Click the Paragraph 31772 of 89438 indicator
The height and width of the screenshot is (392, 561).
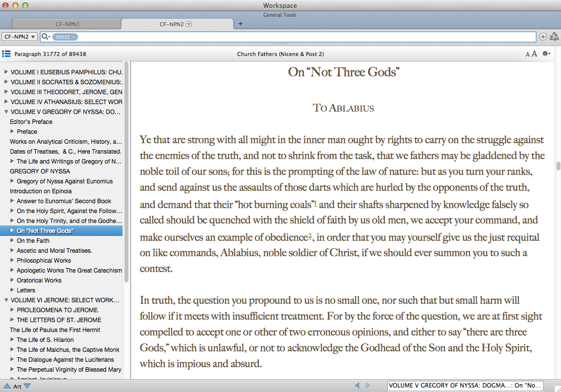coord(50,54)
